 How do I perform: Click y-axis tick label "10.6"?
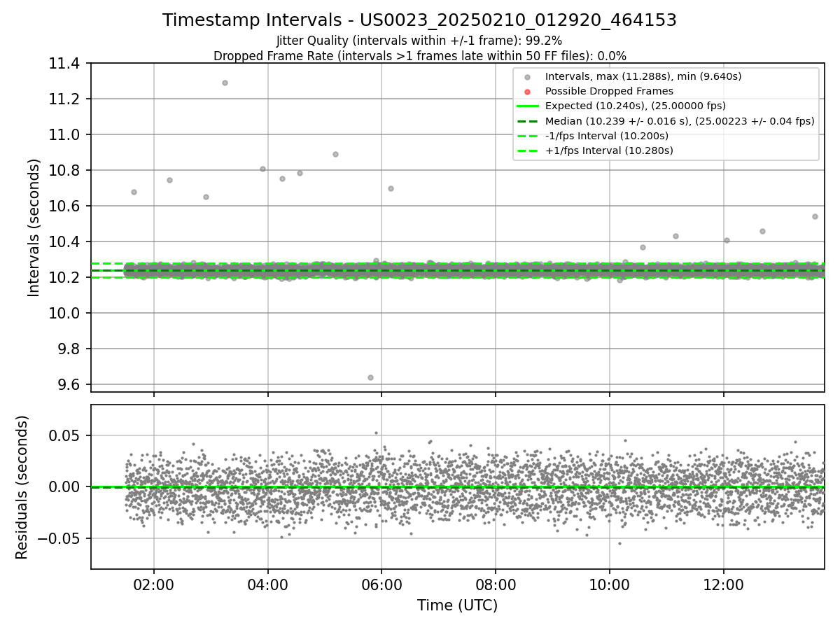pyautogui.click(x=66, y=206)
